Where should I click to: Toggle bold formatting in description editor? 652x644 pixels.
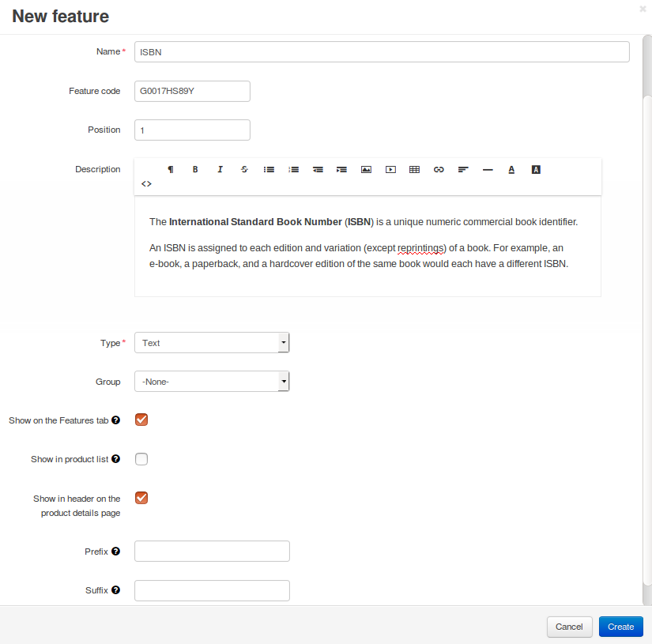pyautogui.click(x=195, y=169)
